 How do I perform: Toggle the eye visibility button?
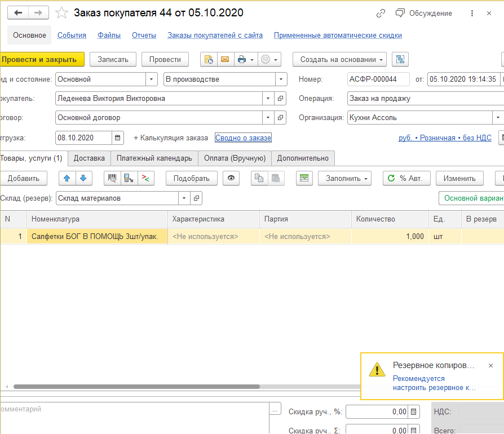pos(231,178)
